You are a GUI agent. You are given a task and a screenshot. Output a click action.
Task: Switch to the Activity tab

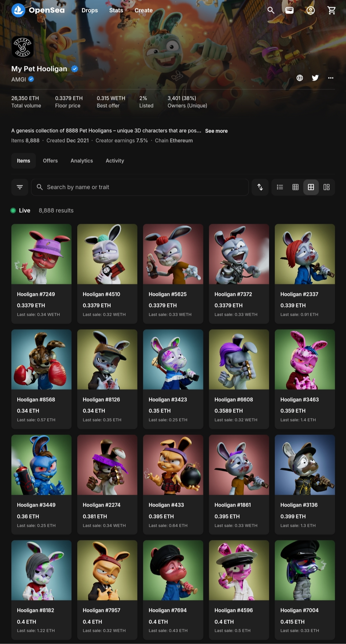click(115, 161)
